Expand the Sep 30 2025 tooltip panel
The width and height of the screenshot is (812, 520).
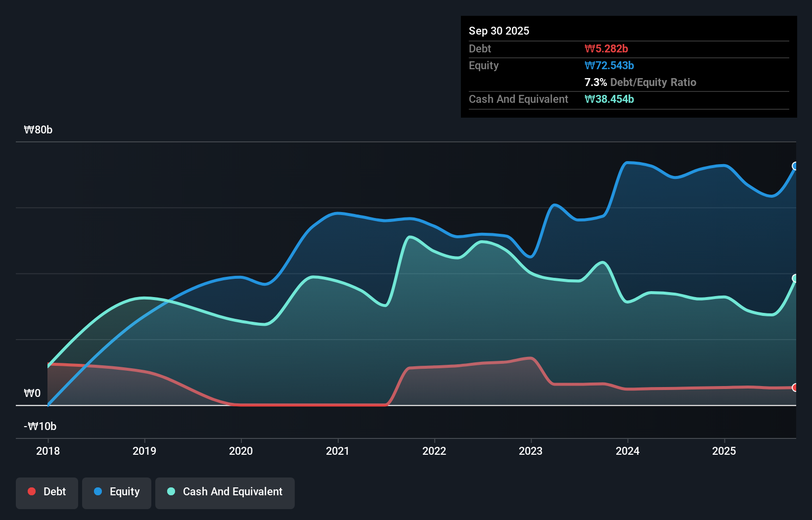click(499, 31)
